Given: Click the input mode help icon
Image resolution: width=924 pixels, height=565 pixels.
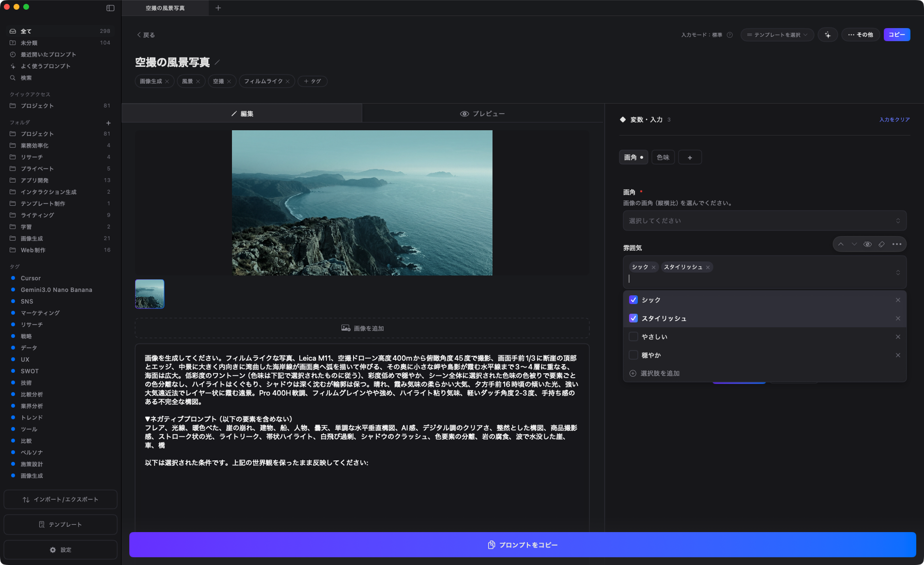Looking at the screenshot, I should click(730, 35).
